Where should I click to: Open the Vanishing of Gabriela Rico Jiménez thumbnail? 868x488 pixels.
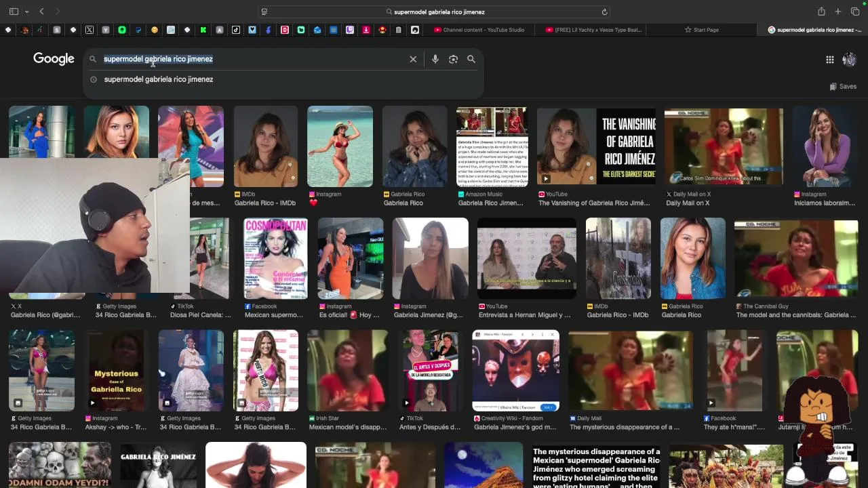(x=597, y=146)
